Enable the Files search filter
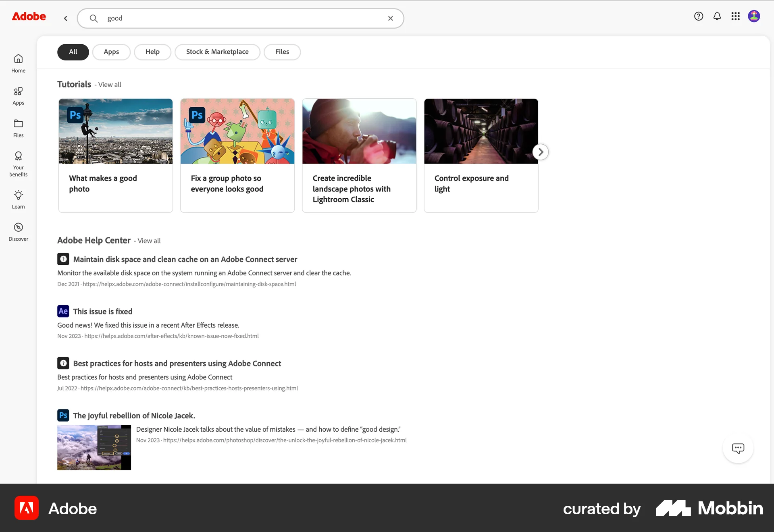 coord(282,52)
